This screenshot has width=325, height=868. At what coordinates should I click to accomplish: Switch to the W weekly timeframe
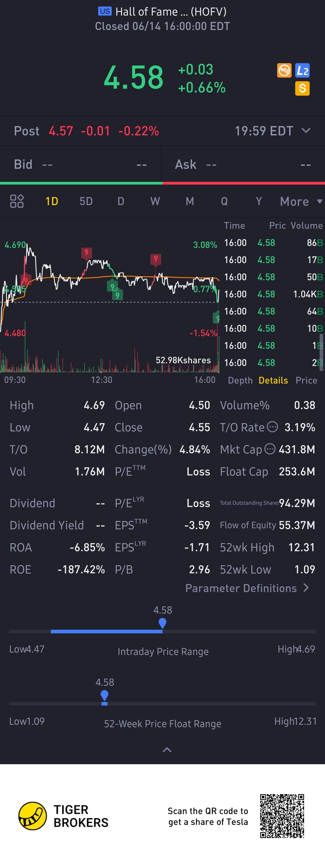(x=155, y=201)
